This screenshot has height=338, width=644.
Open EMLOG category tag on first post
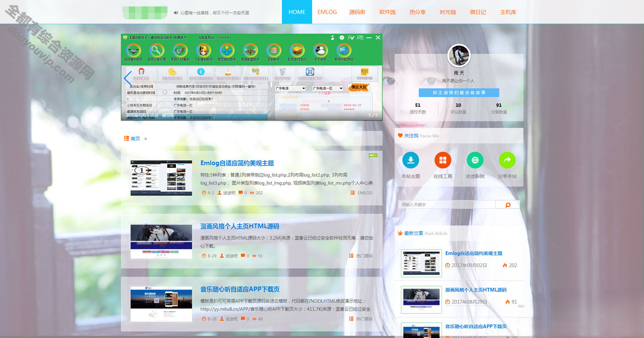pos(365,193)
